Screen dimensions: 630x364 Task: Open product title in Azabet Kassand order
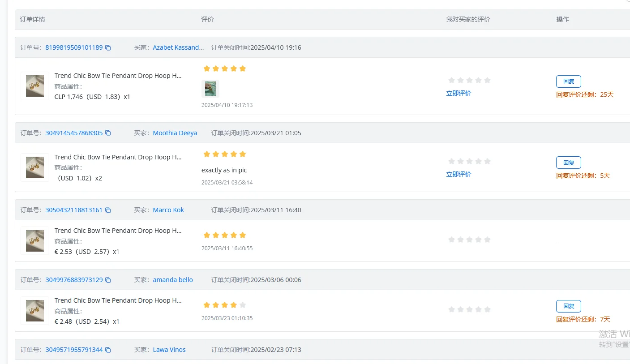click(118, 76)
